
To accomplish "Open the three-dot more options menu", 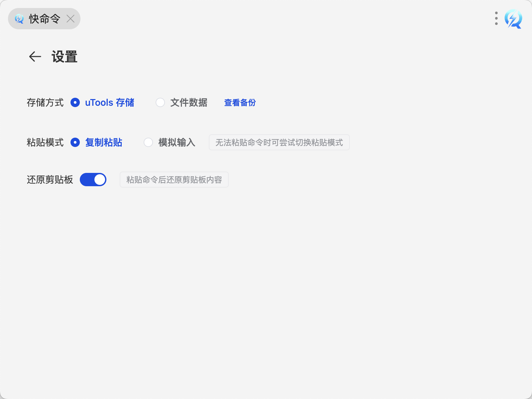I will pos(496,19).
